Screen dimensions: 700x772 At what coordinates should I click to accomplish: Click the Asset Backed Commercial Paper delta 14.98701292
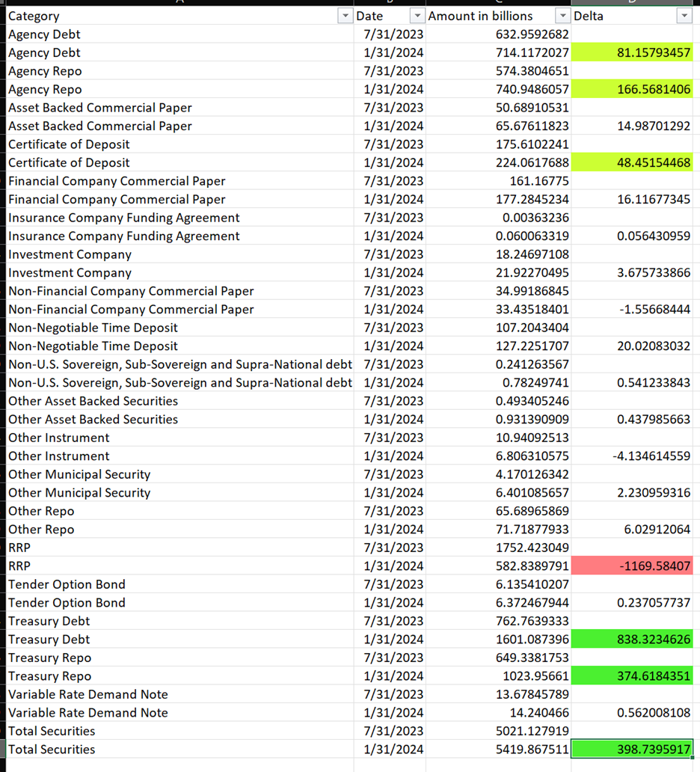(632, 126)
